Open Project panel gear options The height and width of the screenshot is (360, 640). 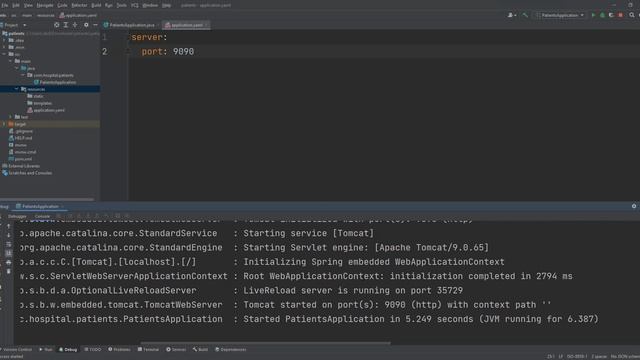86,25
